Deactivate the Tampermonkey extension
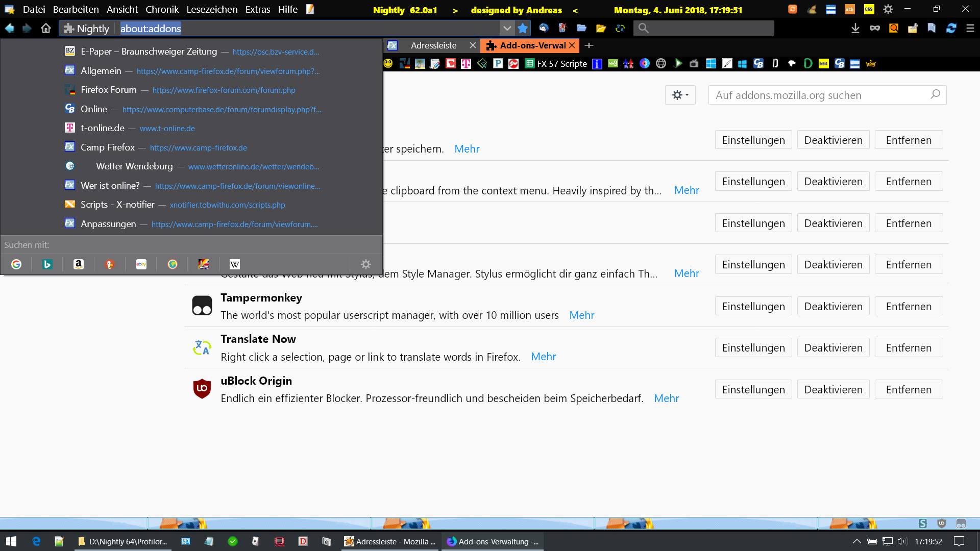 [833, 307]
